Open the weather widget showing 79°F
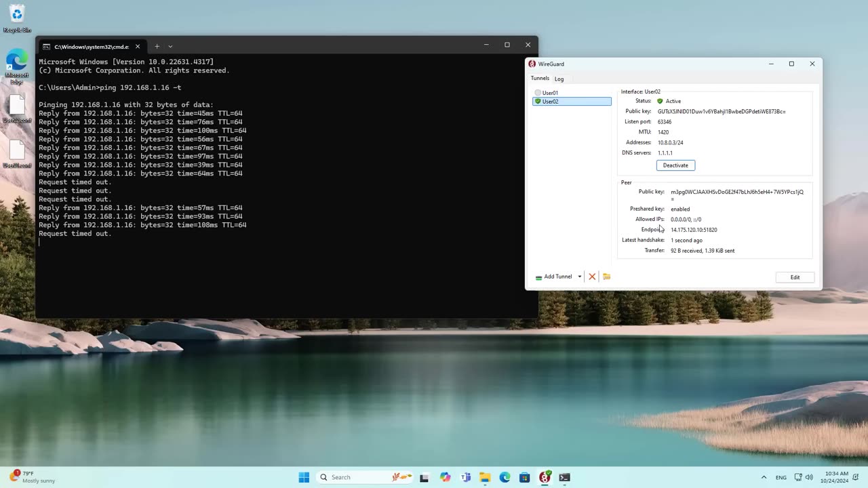 [32, 477]
